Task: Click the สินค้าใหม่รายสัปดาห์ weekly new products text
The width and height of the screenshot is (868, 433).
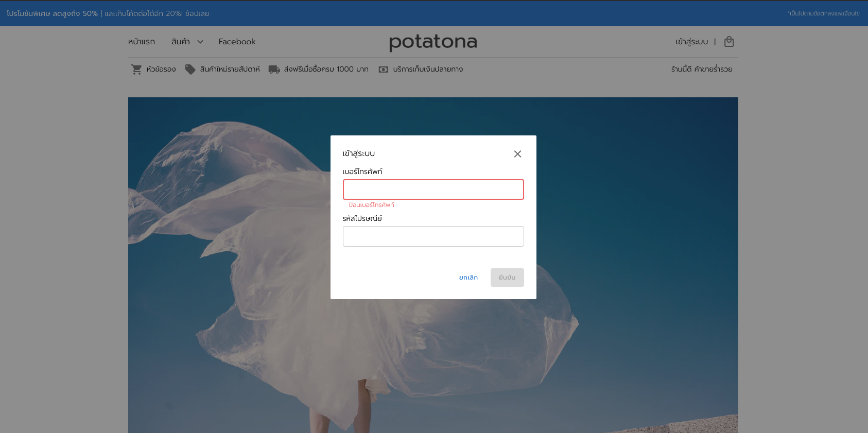Action: coord(230,70)
